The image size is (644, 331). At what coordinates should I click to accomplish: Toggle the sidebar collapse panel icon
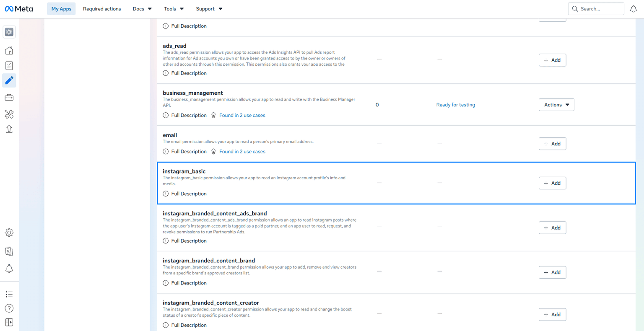[9, 322]
